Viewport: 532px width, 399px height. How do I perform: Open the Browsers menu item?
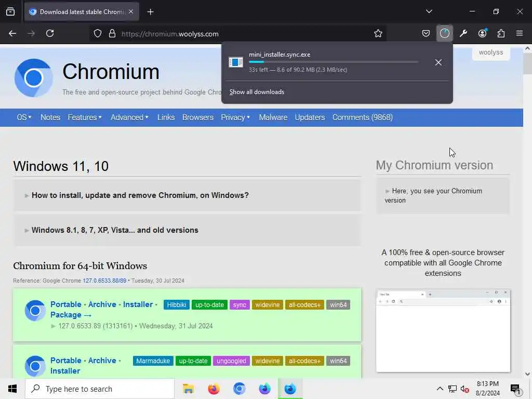pyautogui.click(x=198, y=117)
